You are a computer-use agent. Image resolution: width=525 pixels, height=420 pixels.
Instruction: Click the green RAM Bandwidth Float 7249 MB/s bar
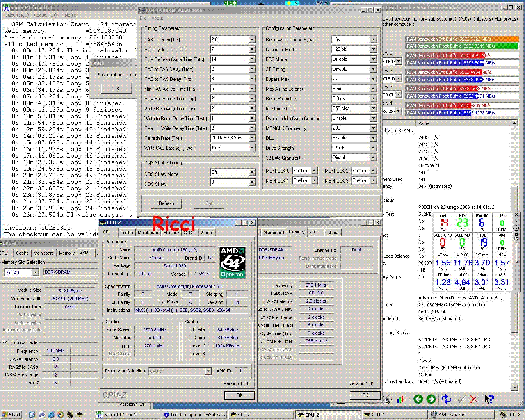point(462,46)
